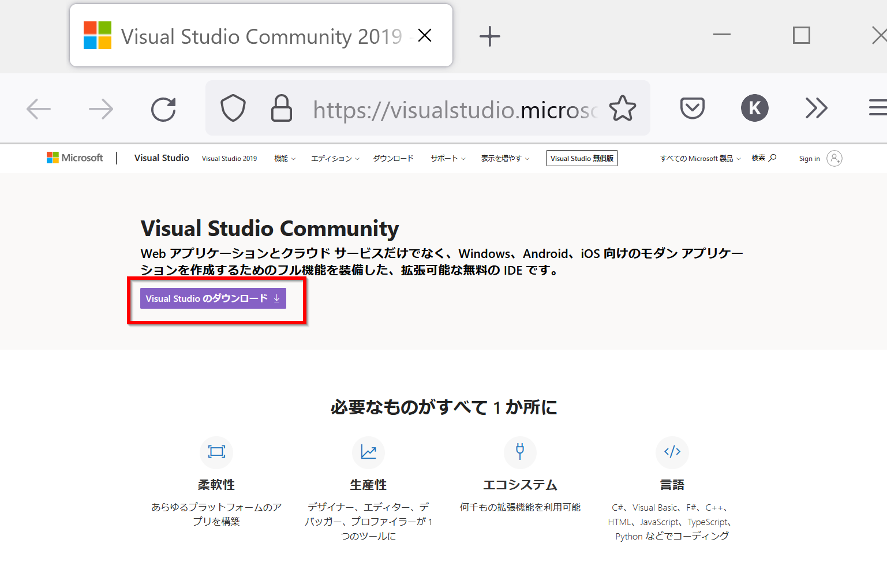887x588 pixels.
Task: Save the page to Pocket
Action: coord(693,108)
